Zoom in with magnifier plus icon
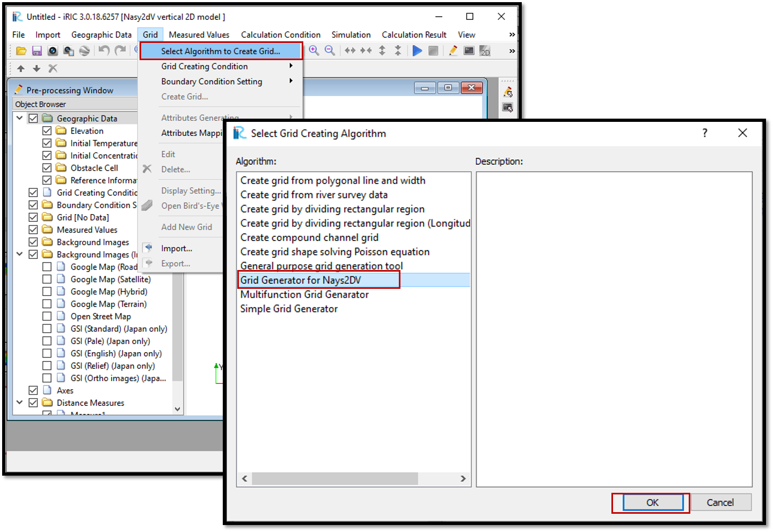The height and width of the screenshot is (532, 773). coord(314,50)
